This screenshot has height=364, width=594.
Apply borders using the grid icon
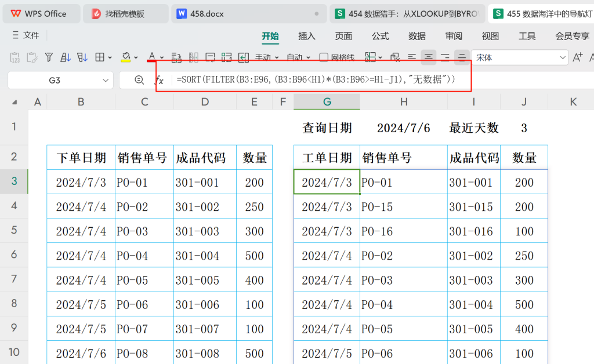100,57
